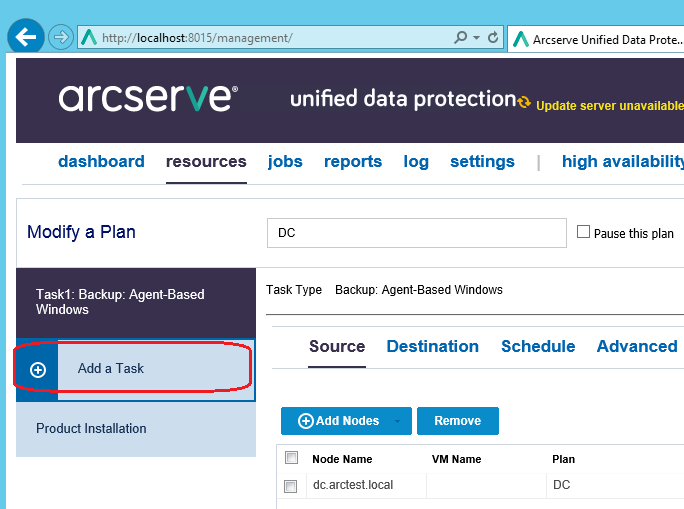The height and width of the screenshot is (509, 684).
Task: Toggle the select-all nodes header checkbox
Action: (292, 459)
